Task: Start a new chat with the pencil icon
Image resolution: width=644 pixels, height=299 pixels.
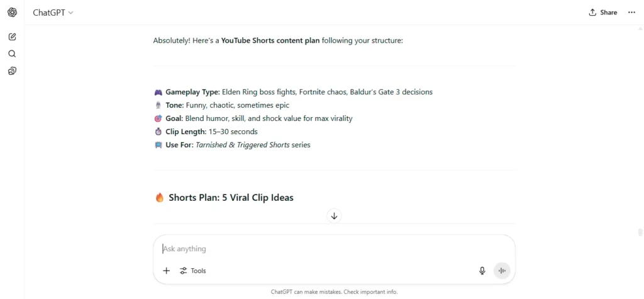Action: [13, 37]
